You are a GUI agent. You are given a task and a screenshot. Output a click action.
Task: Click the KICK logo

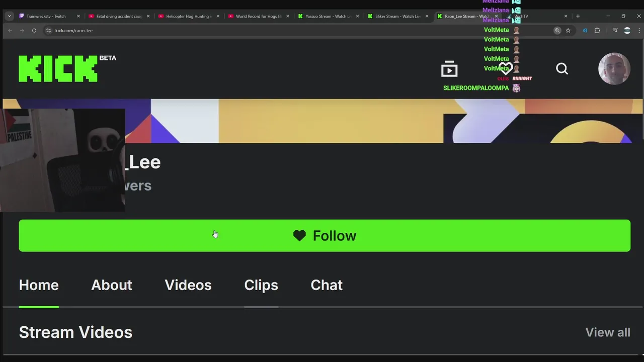58,68
